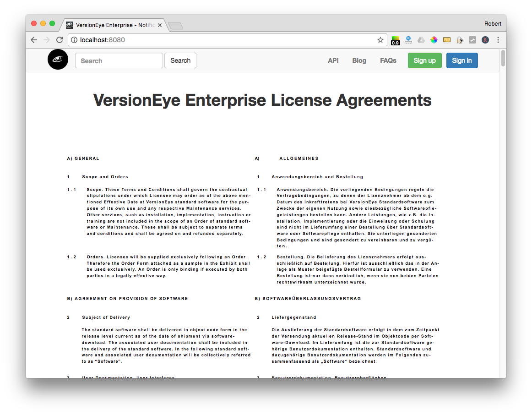Viewport: 532px width, 415px height.
Task: Open the Google Drive extension icon
Action: pos(421,40)
